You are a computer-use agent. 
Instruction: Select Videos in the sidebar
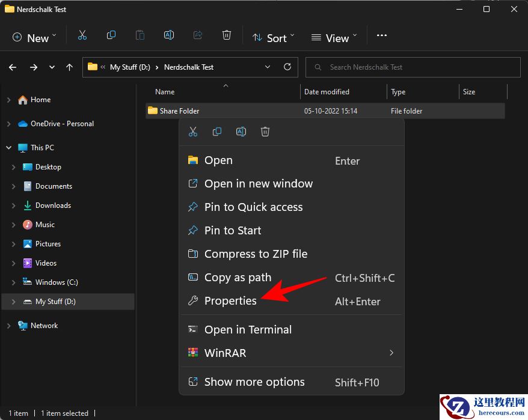pos(46,263)
